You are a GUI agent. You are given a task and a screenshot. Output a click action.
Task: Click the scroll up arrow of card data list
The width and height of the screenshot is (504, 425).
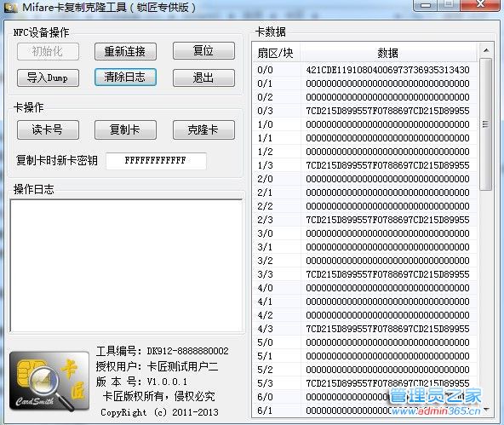(485, 51)
